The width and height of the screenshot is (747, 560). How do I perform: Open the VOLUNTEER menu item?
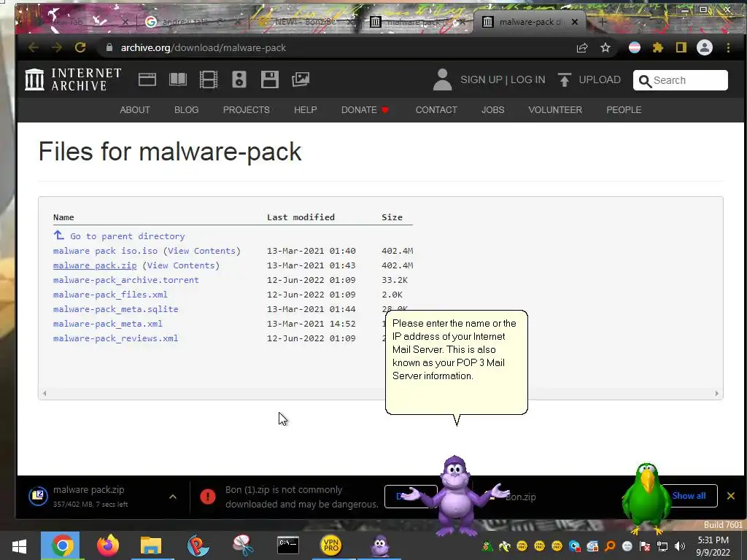pyautogui.click(x=555, y=109)
